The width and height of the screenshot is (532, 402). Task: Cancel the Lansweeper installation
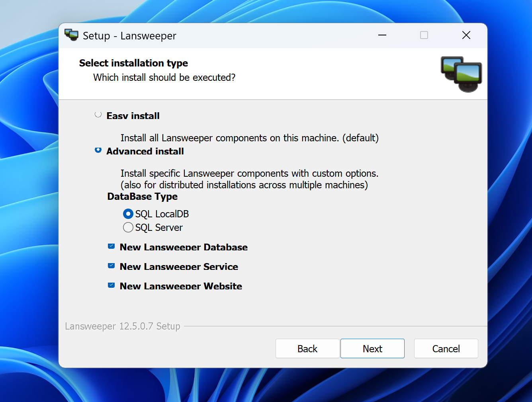(x=446, y=349)
